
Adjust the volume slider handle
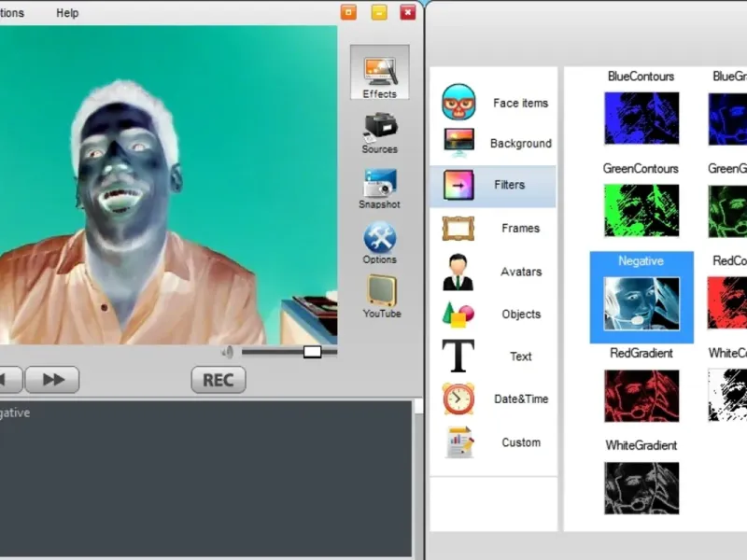(x=313, y=352)
